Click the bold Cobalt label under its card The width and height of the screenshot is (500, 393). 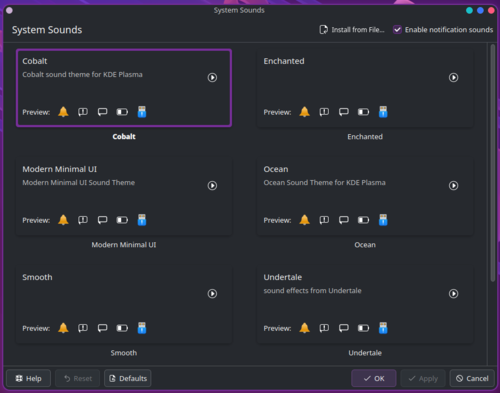point(124,137)
